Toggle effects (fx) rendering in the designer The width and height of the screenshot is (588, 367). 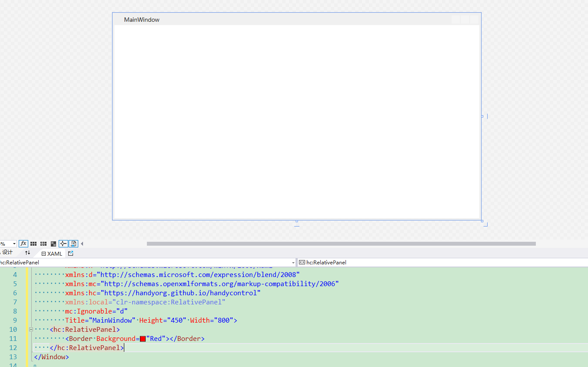point(23,244)
